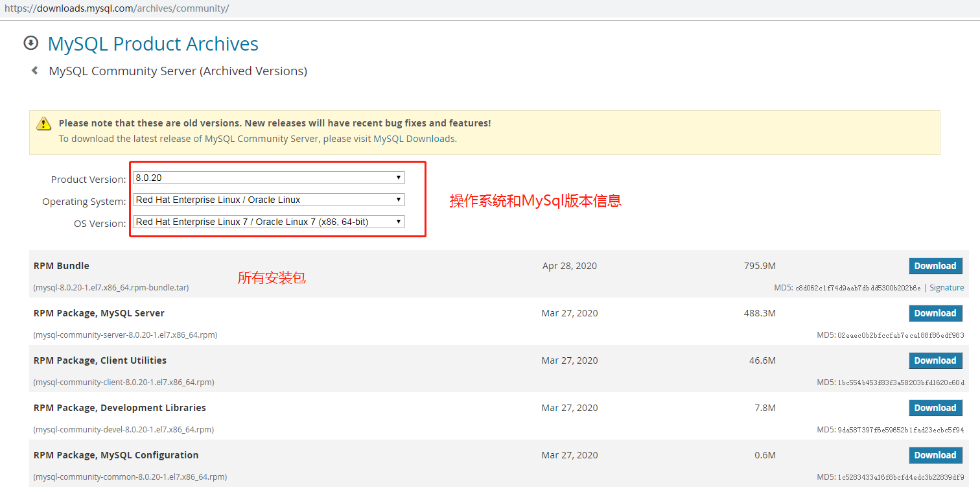Click RPM Package, MySQL Server title
The image size is (980, 494).
coord(99,313)
